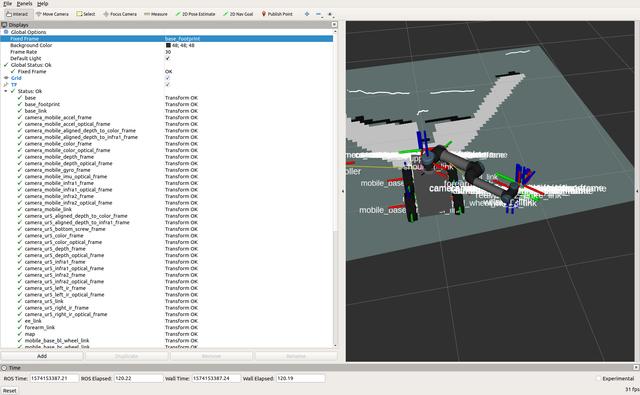Image resolution: width=640 pixels, height=395 pixels.
Task: Click the Background Color swatch
Action: click(x=168, y=45)
